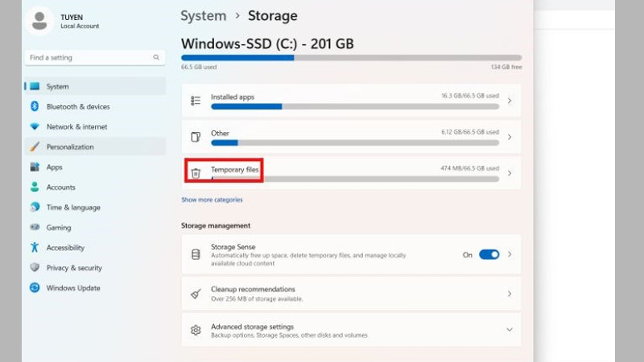644x362 pixels.
Task: Click the Windows-SSD (C:) storage usage bar
Action: point(351,58)
